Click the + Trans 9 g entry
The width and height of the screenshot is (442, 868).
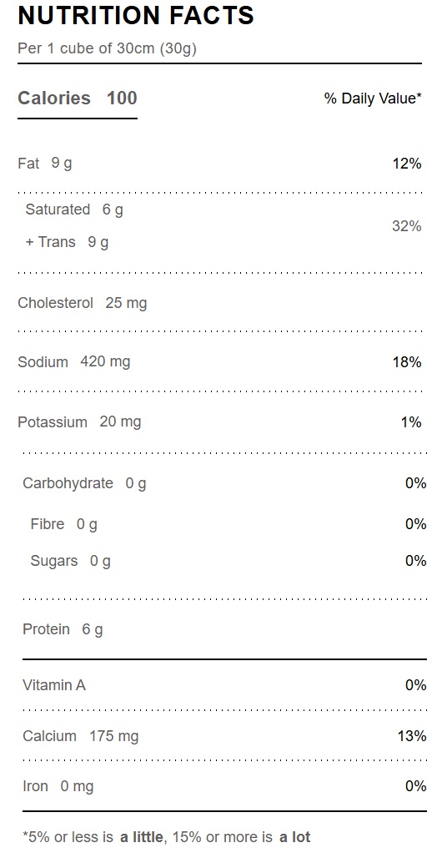coord(67,242)
